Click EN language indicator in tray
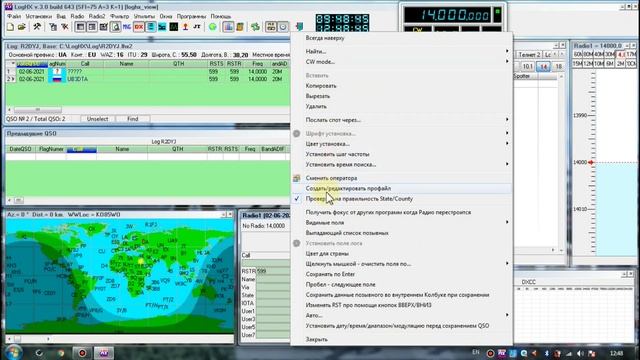The height and width of the screenshot is (360, 640). (x=476, y=352)
